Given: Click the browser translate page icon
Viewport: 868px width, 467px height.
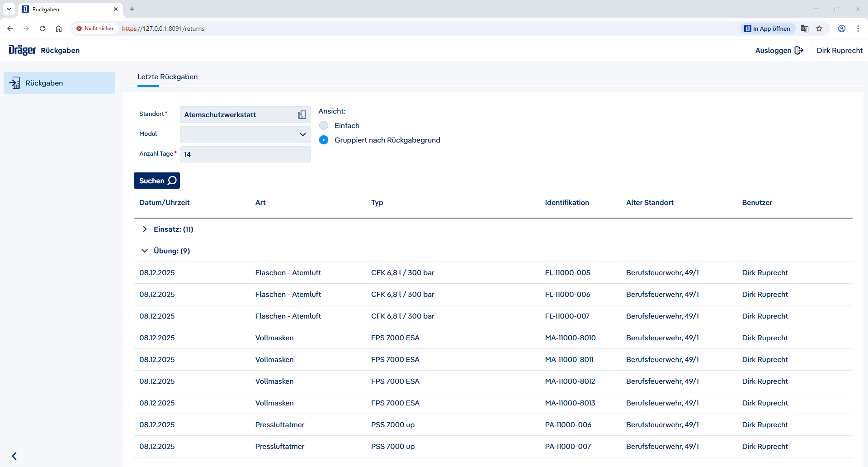Looking at the screenshot, I should [805, 29].
